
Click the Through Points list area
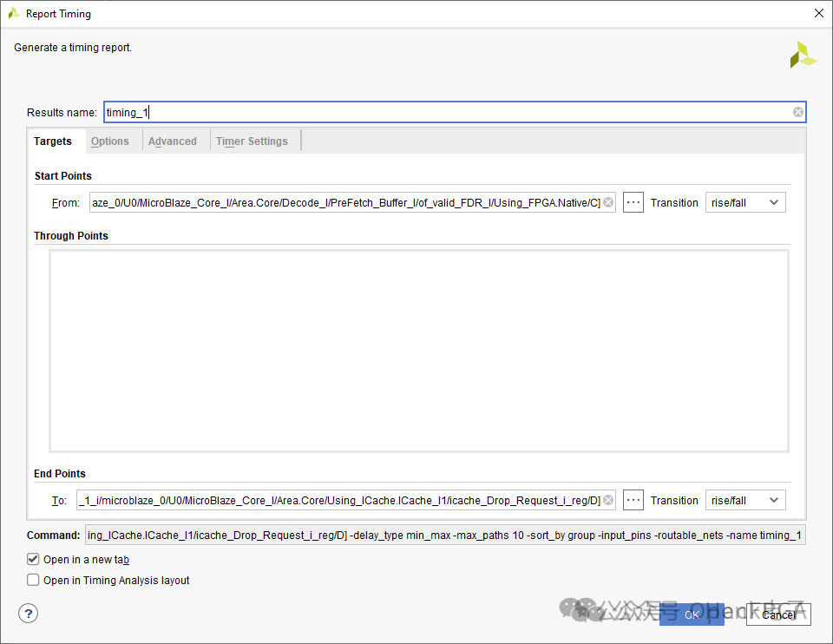pos(419,352)
